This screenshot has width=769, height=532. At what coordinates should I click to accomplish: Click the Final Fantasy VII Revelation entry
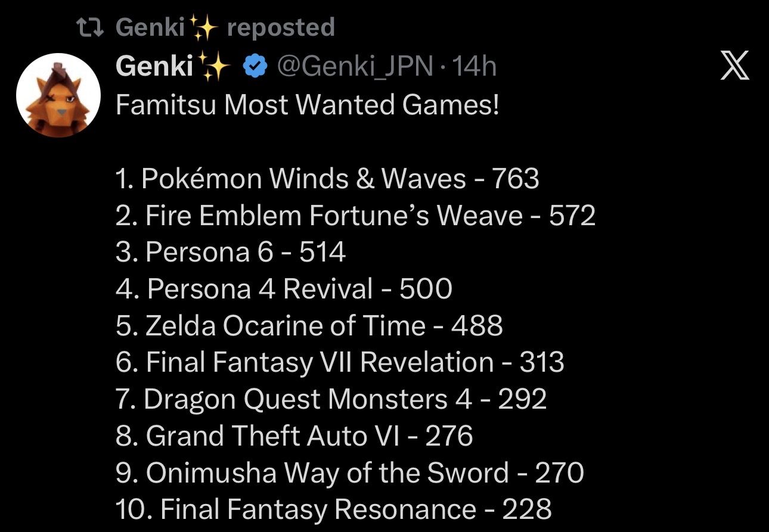pos(340,363)
